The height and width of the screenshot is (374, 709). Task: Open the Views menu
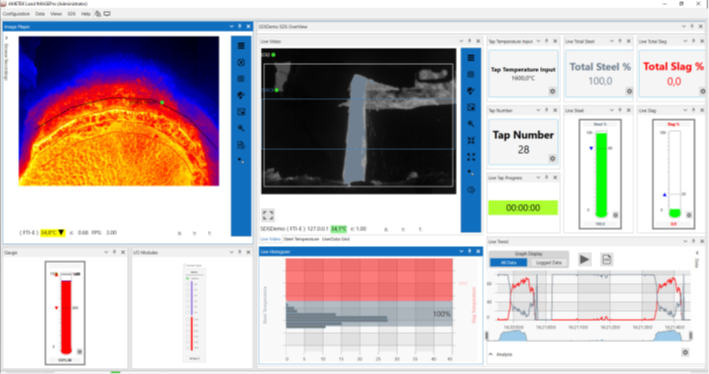click(x=56, y=14)
